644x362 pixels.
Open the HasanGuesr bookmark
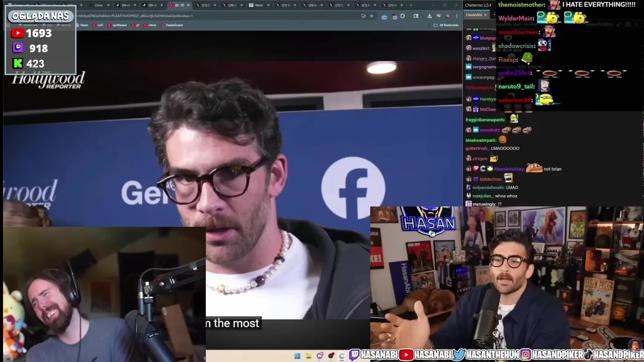click(x=171, y=25)
